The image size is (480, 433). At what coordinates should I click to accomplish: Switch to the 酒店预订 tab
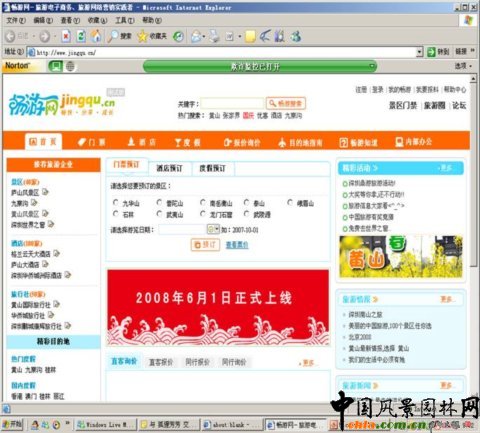(170, 168)
